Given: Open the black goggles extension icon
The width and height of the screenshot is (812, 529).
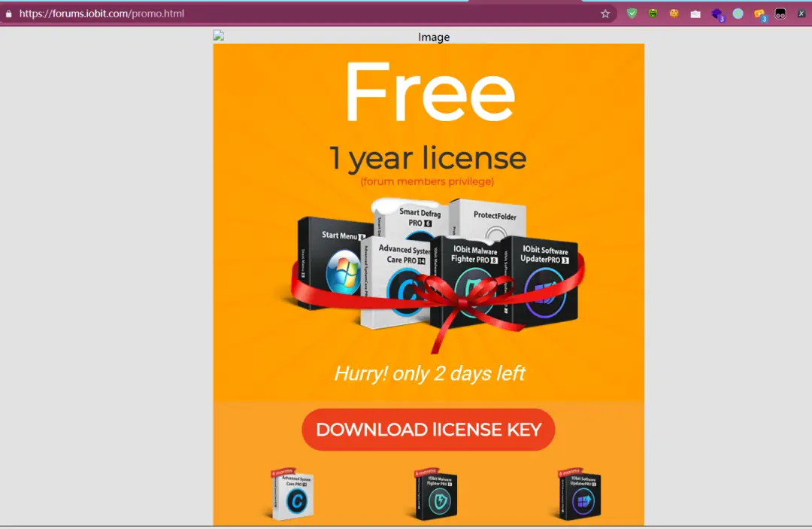Looking at the screenshot, I should tap(780, 14).
